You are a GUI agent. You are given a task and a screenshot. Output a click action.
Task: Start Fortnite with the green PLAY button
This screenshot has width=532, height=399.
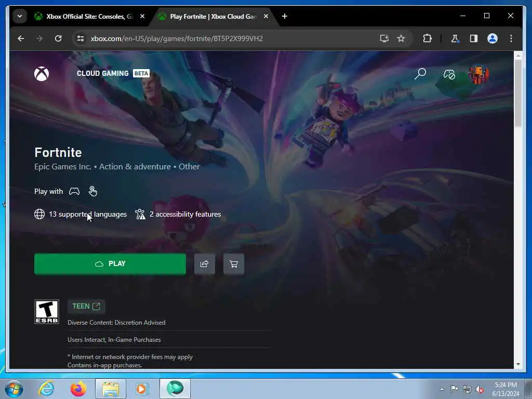pos(110,264)
